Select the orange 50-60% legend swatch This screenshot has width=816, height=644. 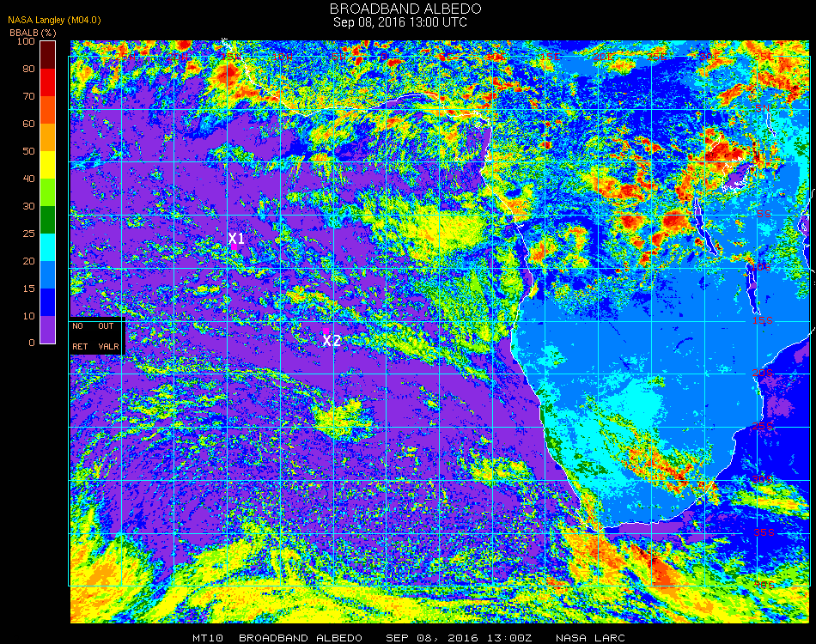tap(47, 137)
